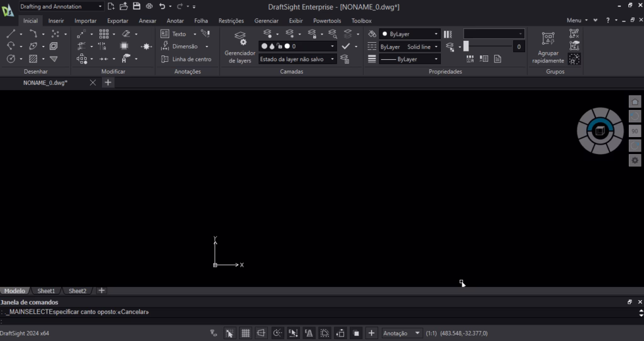Expand the Menu dropdown at top right
Viewport: 644px width, 341px height.
click(x=577, y=20)
